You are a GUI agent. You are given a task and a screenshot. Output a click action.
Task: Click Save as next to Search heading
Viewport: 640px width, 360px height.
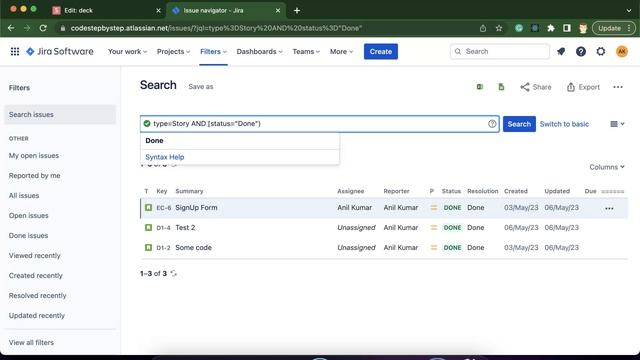pos(201,87)
